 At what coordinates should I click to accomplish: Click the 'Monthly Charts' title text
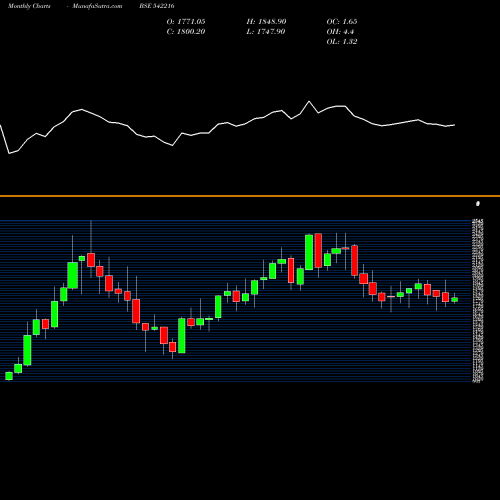29,6
